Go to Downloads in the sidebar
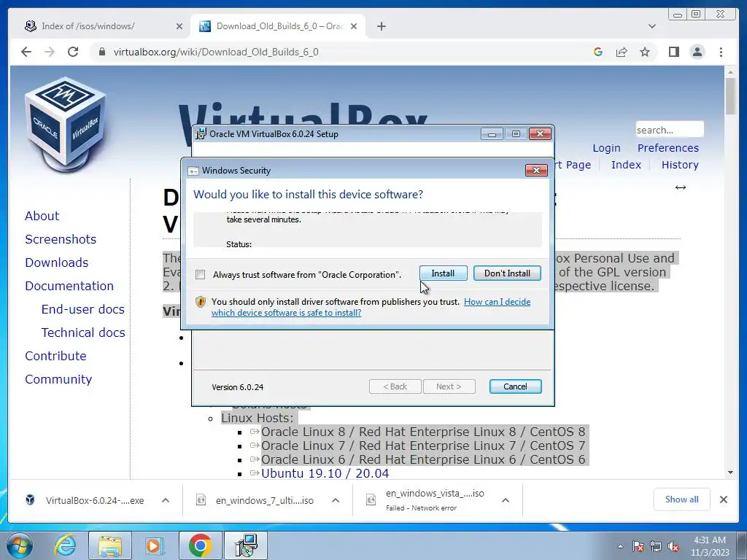The height and width of the screenshot is (560, 747). tap(57, 262)
